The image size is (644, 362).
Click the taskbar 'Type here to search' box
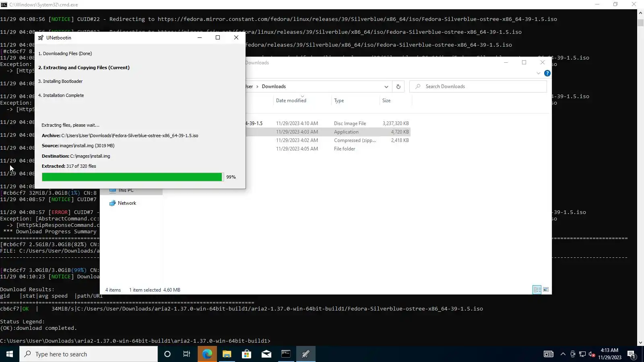point(89,354)
